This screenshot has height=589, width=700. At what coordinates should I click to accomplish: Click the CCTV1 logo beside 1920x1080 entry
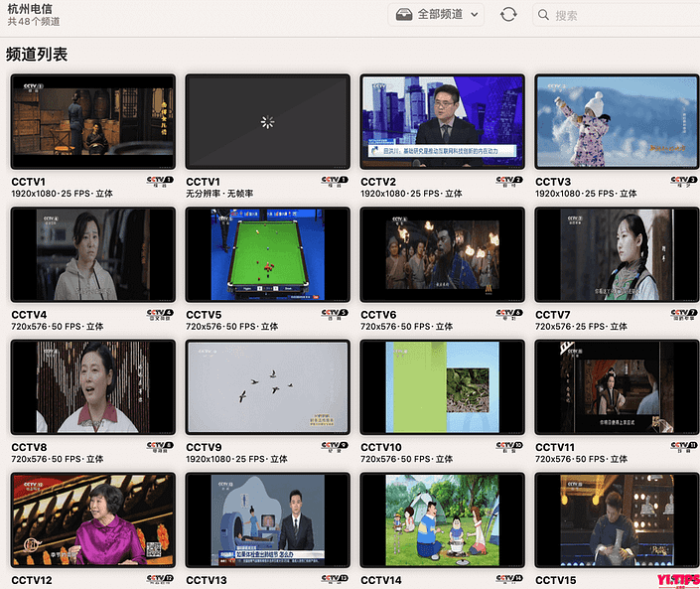click(x=160, y=182)
